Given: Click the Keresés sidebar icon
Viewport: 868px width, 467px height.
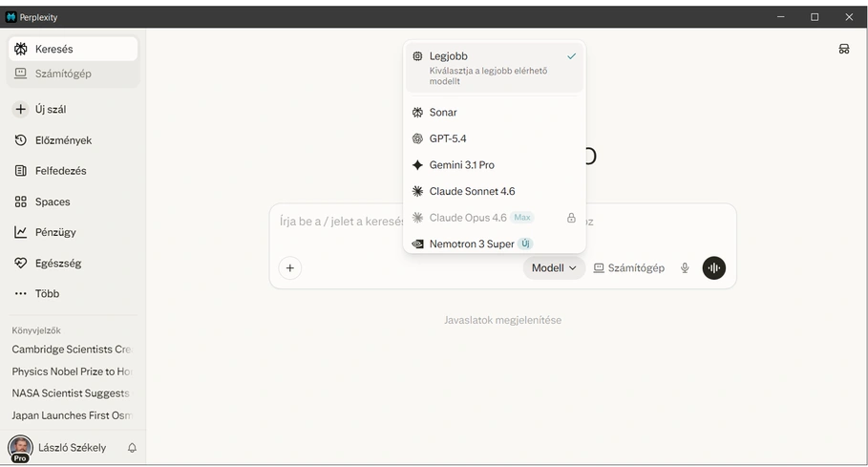Looking at the screenshot, I should (20, 49).
